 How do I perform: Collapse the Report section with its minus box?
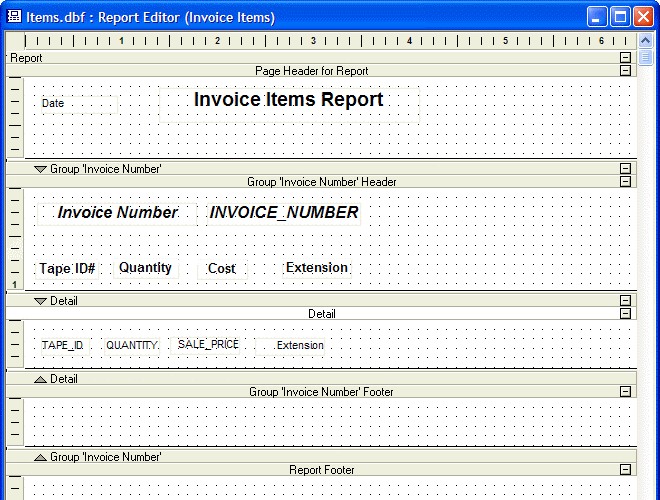click(625, 57)
